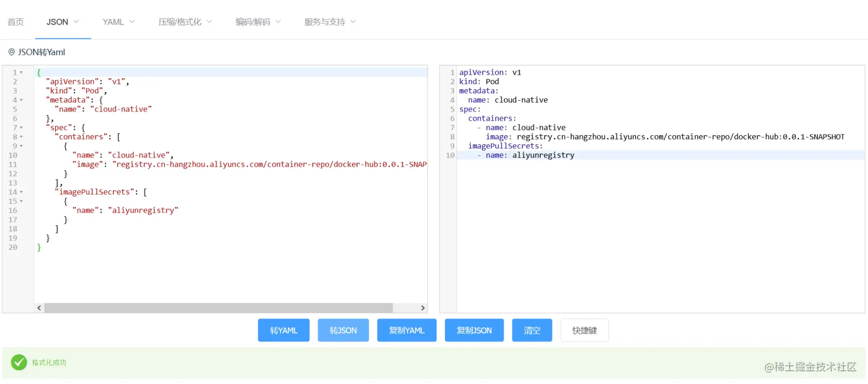Click the right arrow of horizontal scrollbar
The width and height of the screenshot is (868, 384).
point(422,308)
